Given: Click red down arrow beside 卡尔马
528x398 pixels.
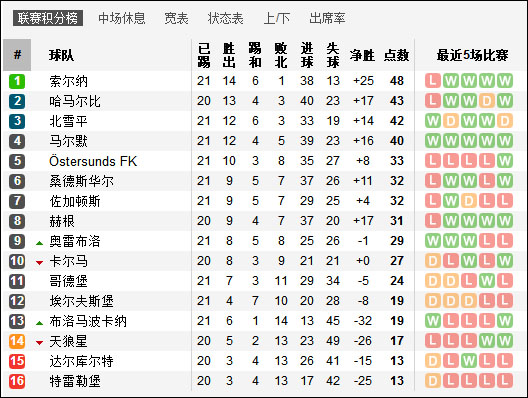Looking at the screenshot, I should (39, 262).
